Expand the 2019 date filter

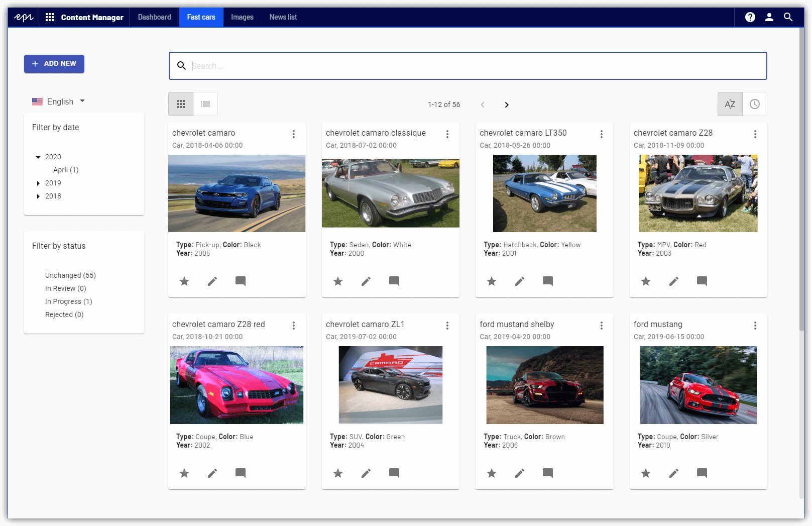click(38, 183)
